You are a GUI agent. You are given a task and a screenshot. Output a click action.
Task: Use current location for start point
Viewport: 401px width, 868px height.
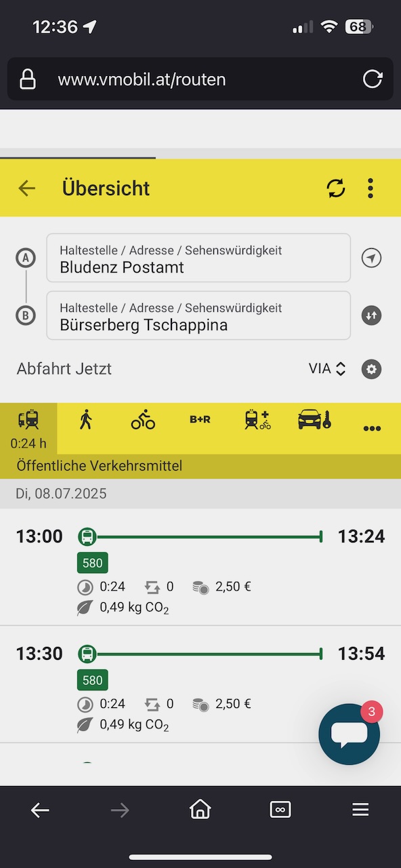pos(371,258)
